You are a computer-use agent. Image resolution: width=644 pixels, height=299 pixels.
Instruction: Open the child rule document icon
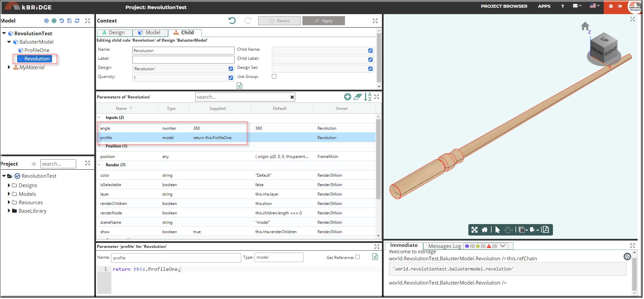click(240, 86)
